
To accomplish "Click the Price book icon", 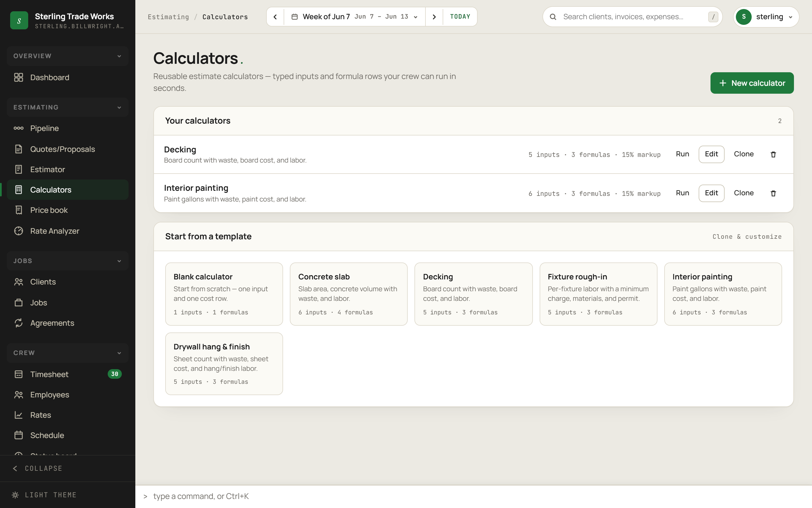I will coord(18,210).
